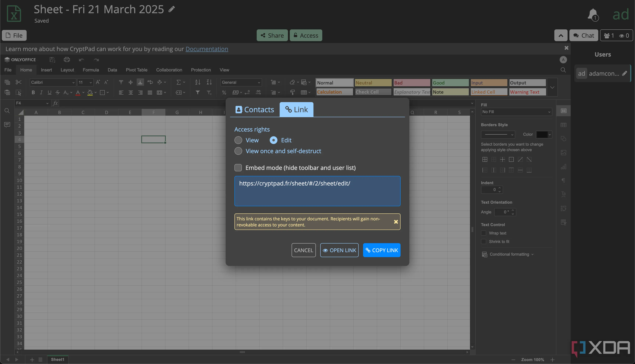This screenshot has height=364, width=635.
Task: Dismiss the yellow link warning message
Action: click(396, 222)
